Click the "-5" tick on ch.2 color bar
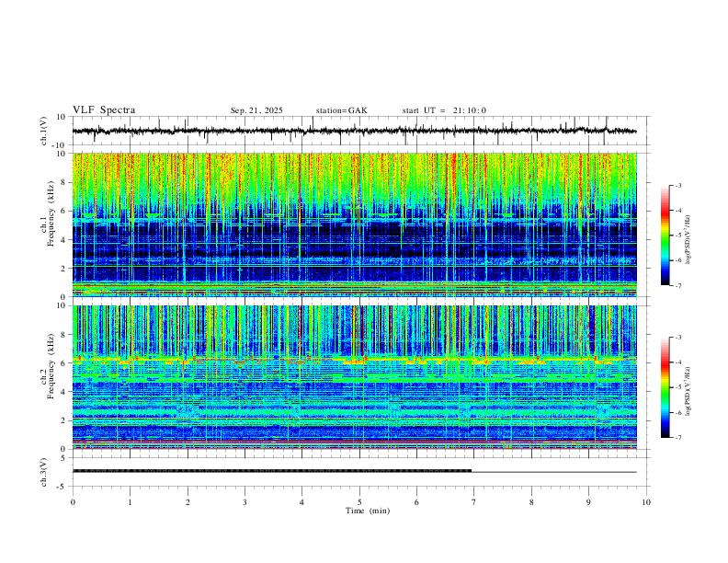The image size is (728, 563). pos(677,387)
